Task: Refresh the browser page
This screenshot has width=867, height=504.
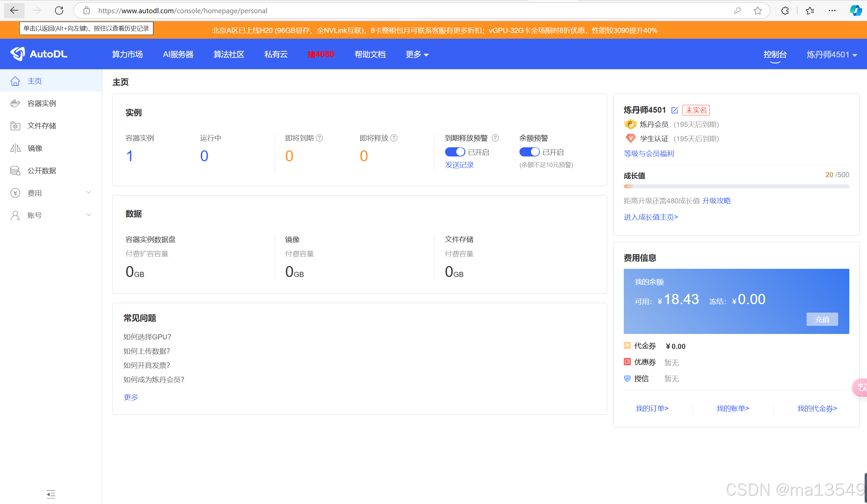Action: [x=59, y=11]
